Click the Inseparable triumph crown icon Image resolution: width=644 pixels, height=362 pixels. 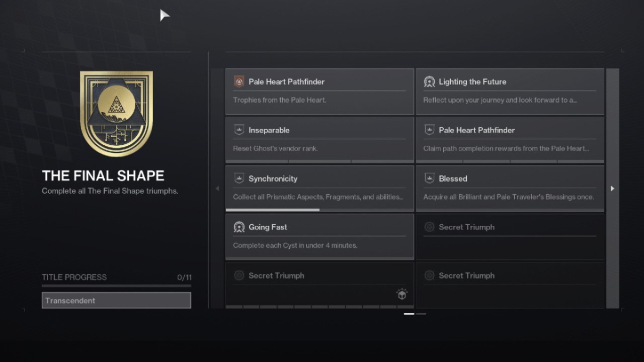click(x=239, y=130)
